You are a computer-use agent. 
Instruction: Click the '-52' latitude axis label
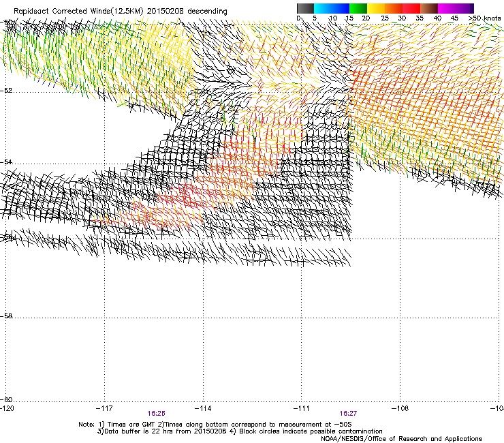pos(6,91)
